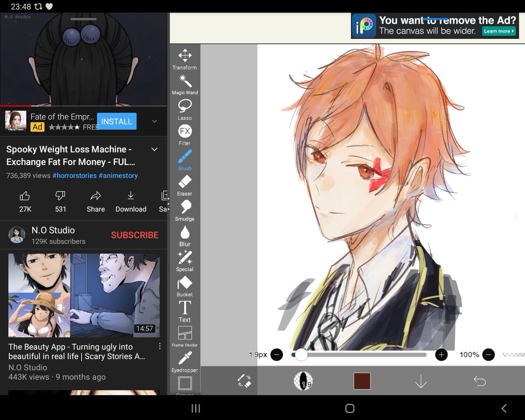Subscribe to N.O Studio channel
The height and width of the screenshot is (420, 525).
coord(135,235)
